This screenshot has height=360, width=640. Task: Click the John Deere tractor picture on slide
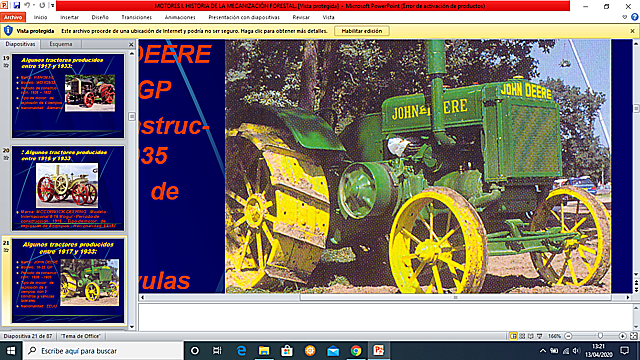[x=418, y=166]
